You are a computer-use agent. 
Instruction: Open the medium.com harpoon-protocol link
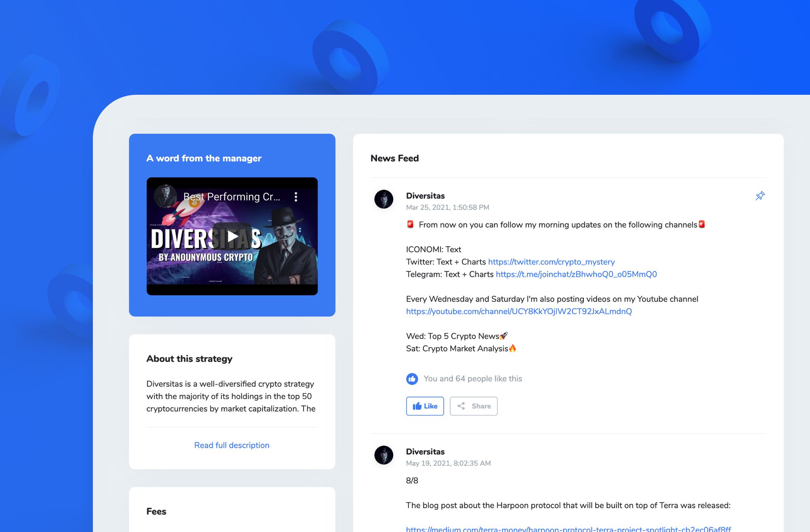coord(568,529)
